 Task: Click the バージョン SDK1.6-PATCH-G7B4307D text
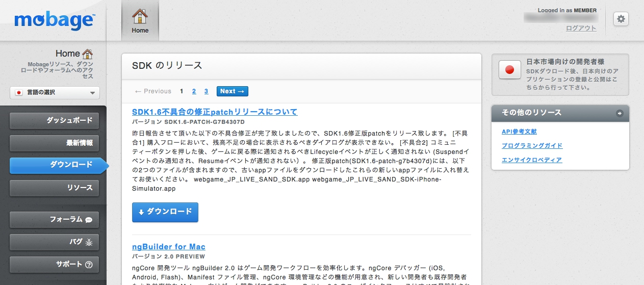(x=188, y=122)
